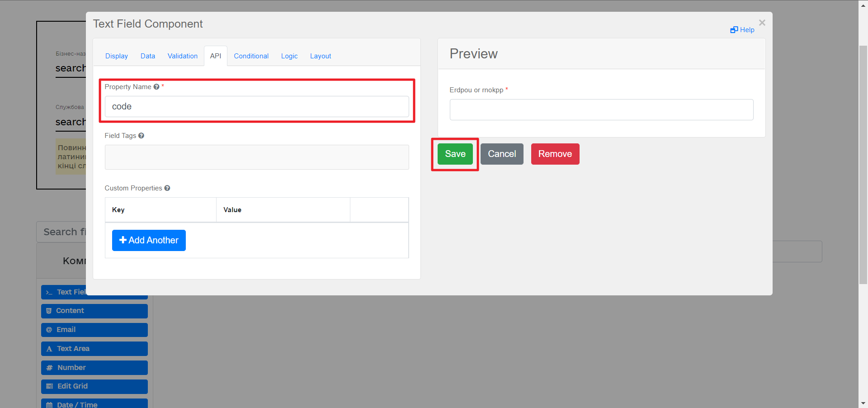The image size is (868, 408).
Task: Add another custom property row
Action: coord(149,240)
